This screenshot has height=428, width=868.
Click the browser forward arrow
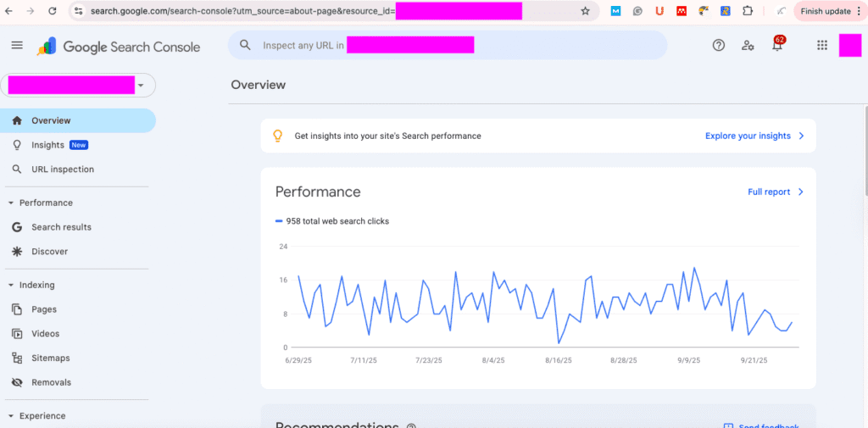(31, 10)
